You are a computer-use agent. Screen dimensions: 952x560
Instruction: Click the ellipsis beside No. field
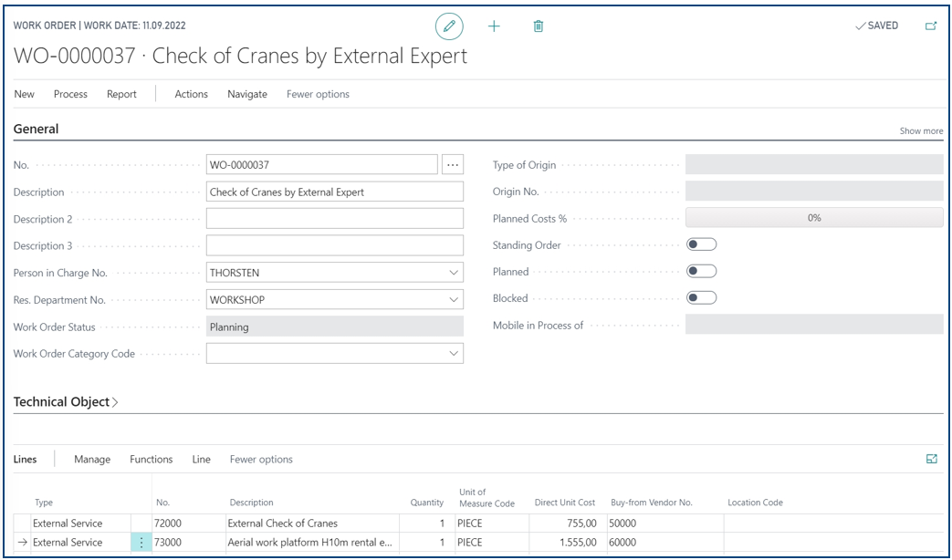tap(453, 164)
